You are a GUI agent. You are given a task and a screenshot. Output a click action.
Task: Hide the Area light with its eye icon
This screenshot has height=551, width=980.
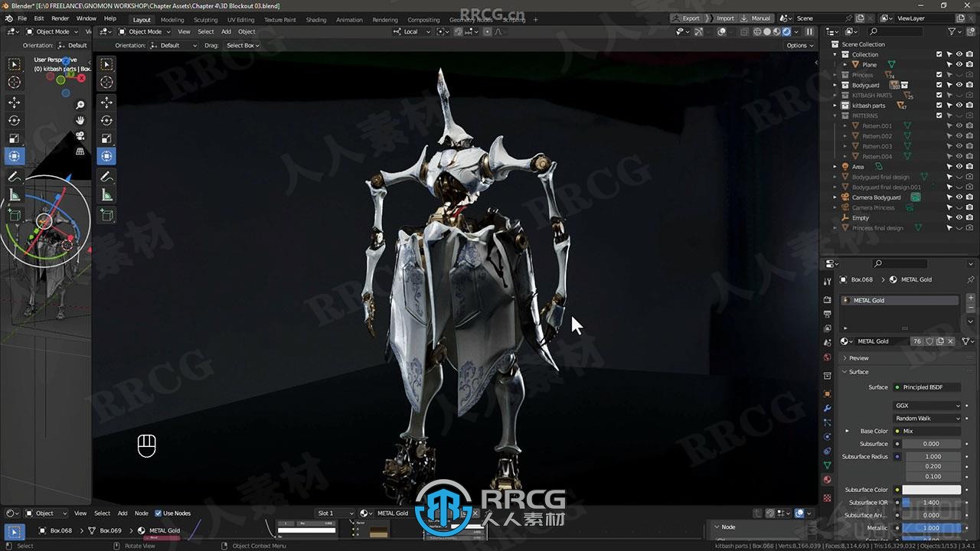tap(959, 166)
